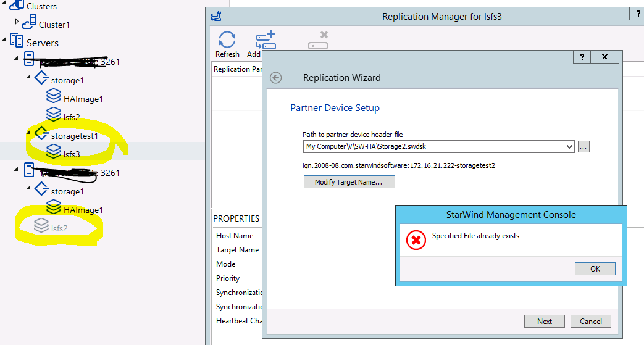Click the Target Name property label
Screen dimensions: 644x345
coord(237,250)
